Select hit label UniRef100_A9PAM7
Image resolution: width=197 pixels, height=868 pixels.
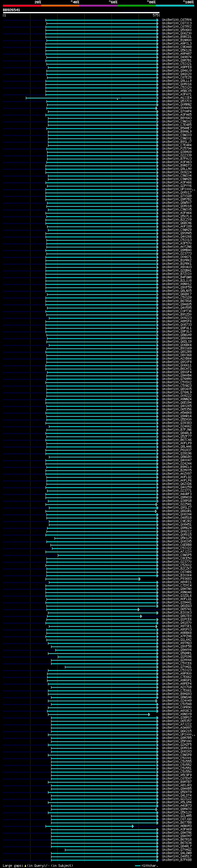177,54
